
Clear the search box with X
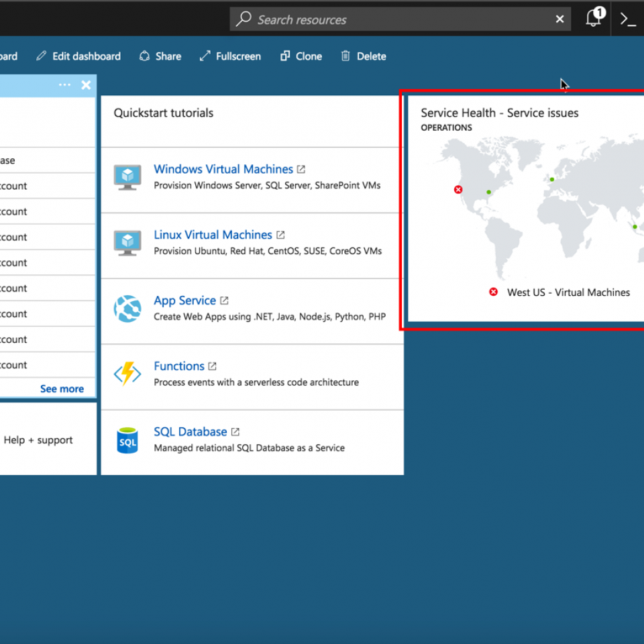coord(559,19)
